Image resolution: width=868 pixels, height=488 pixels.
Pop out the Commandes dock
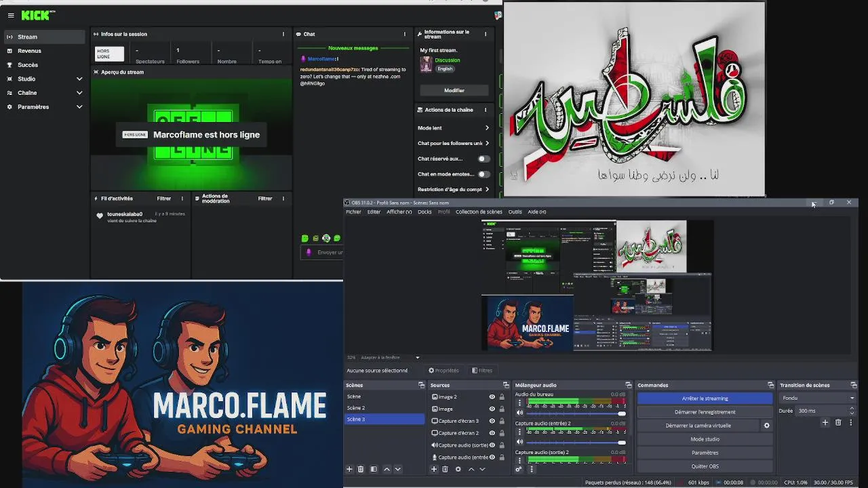[x=770, y=385]
